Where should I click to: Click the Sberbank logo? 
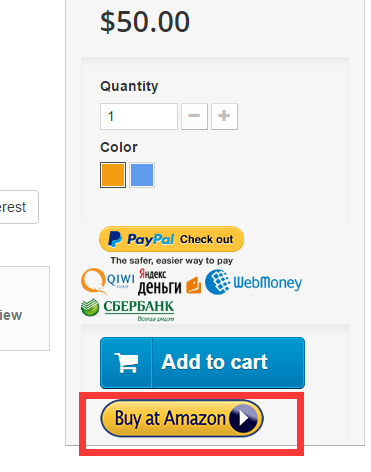click(x=128, y=310)
